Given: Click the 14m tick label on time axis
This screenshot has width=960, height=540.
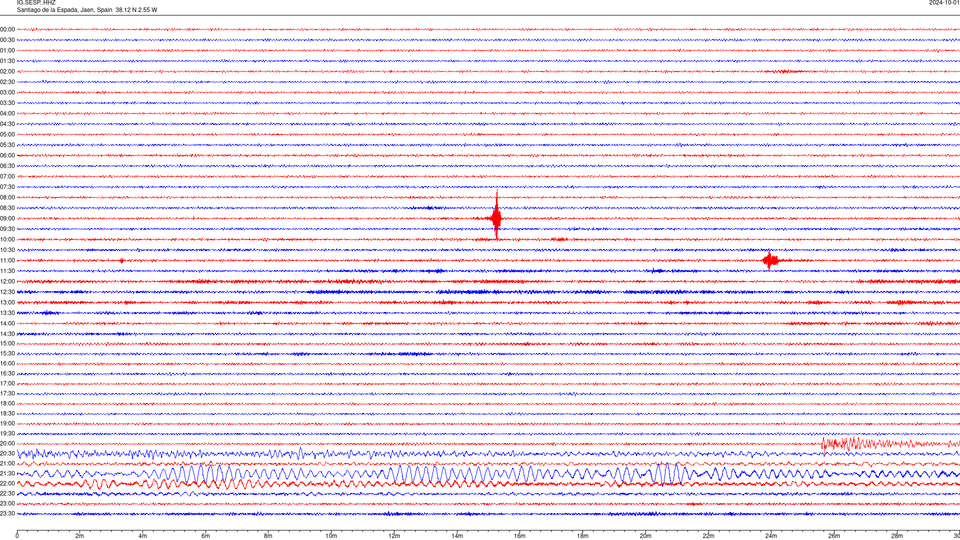Looking at the screenshot, I should (x=457, y=536).
